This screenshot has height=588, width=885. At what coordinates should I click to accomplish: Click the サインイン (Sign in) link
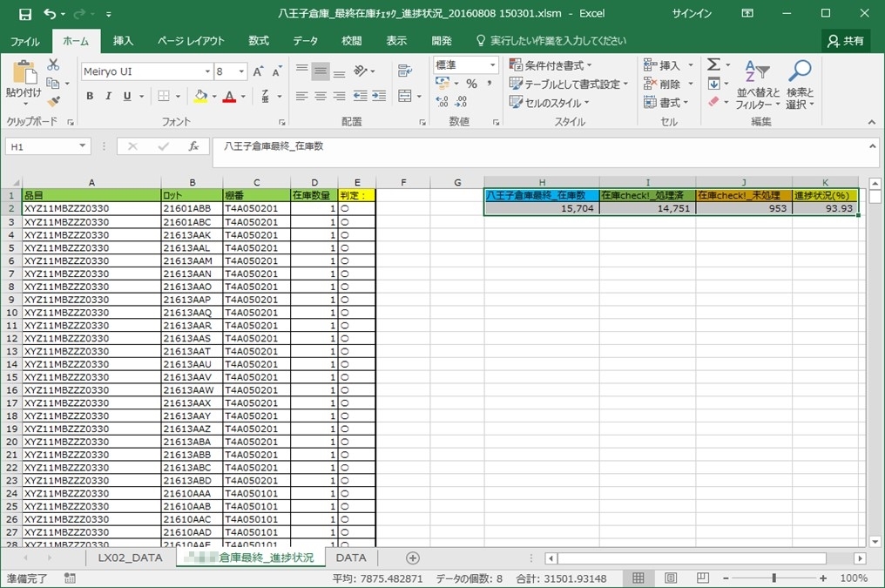692,14
